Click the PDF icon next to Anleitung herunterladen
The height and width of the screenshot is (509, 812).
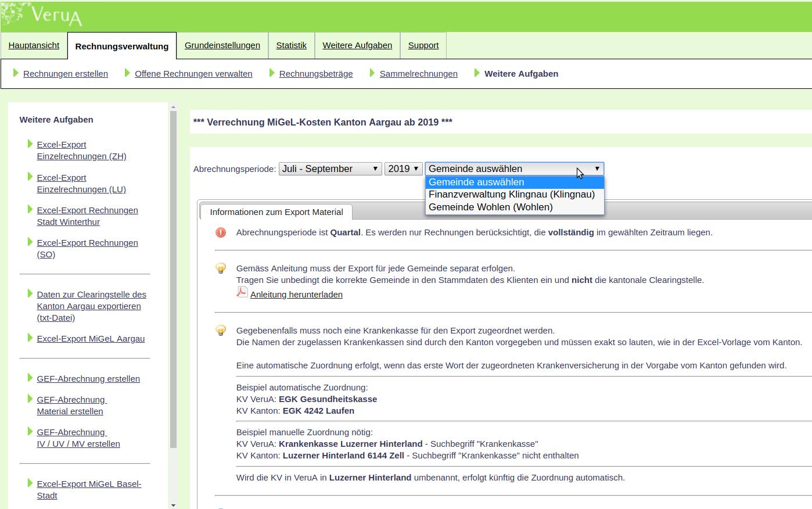[242, 292]
